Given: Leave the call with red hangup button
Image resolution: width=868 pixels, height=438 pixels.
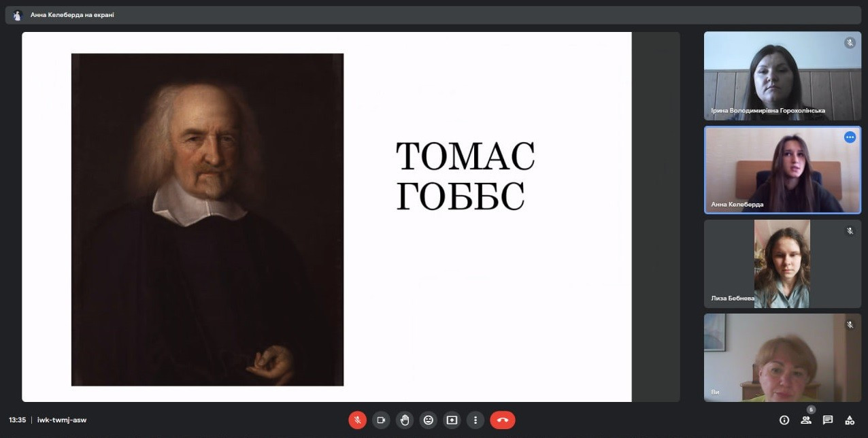Looking at the screenshot, I should pyautogui.click(x=503, y=420).
